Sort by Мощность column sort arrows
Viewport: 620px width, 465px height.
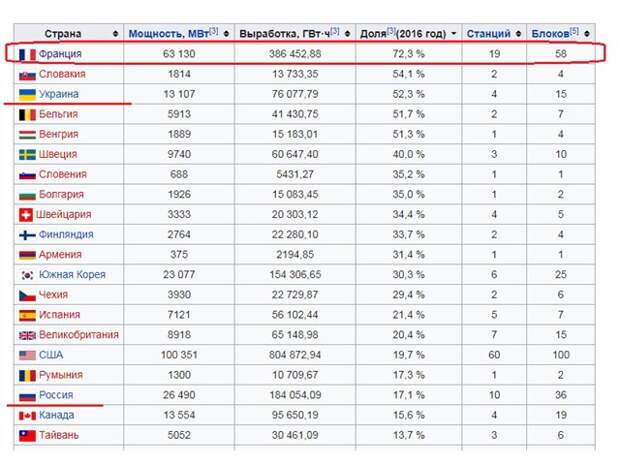point(226,34)
